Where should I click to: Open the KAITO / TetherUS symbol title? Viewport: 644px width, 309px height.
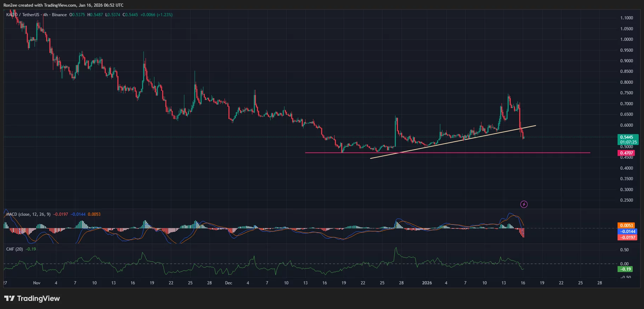click(x=23, y=15)
